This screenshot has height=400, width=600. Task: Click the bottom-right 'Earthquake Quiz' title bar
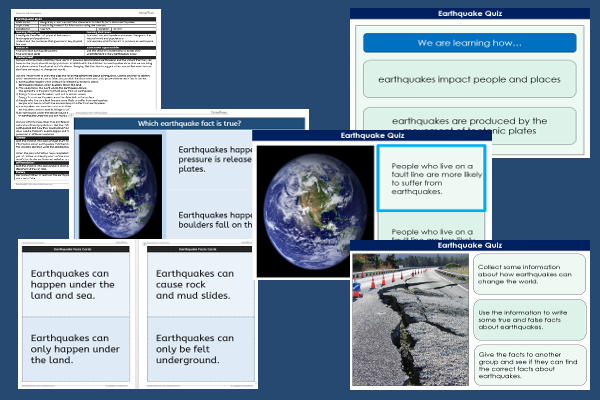coord(470,245)
